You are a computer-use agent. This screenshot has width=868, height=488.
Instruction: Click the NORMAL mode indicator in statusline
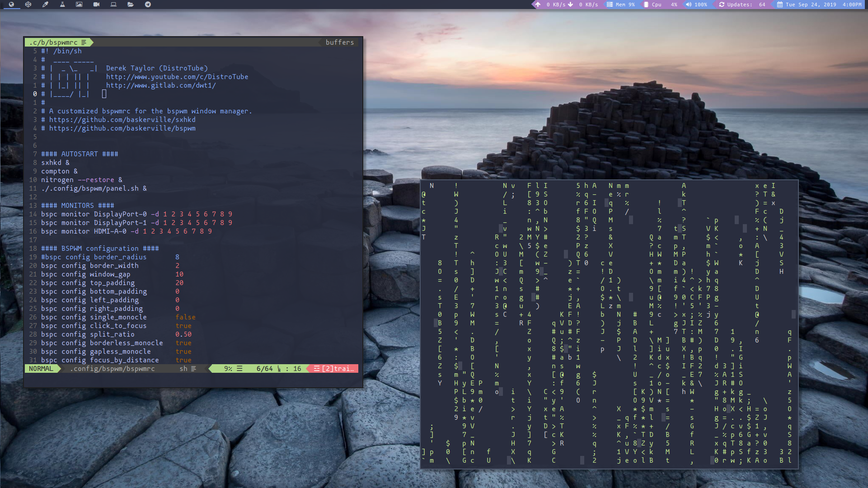click(41, 369)
